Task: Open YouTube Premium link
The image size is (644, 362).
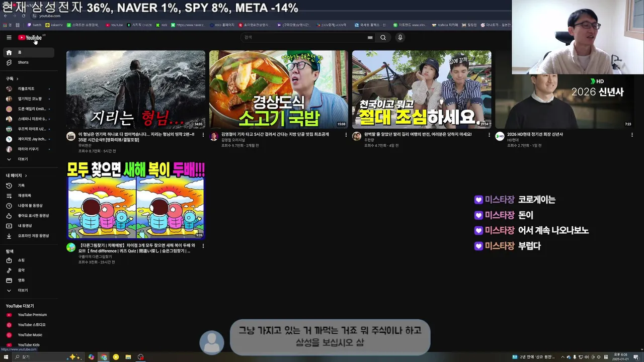Action: pyautogui.click(x=29, y=315)
